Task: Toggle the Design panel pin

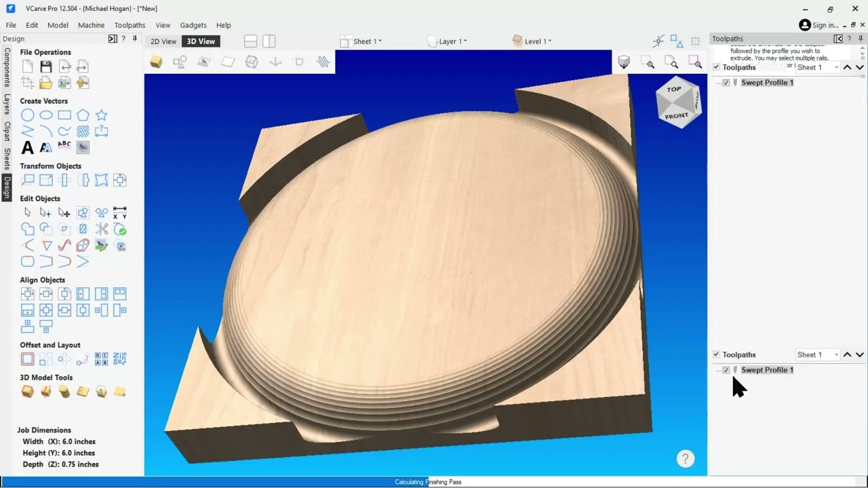Action: click(134, 39)
